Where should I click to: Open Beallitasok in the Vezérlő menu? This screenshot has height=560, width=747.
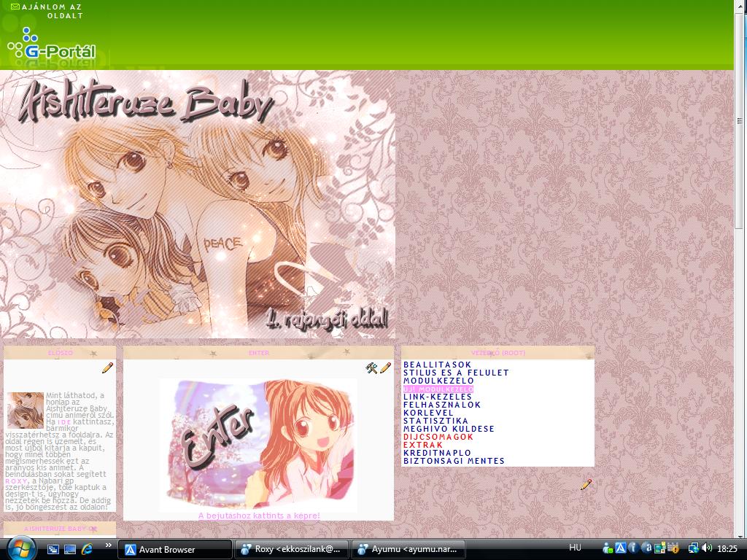(438, 365)
